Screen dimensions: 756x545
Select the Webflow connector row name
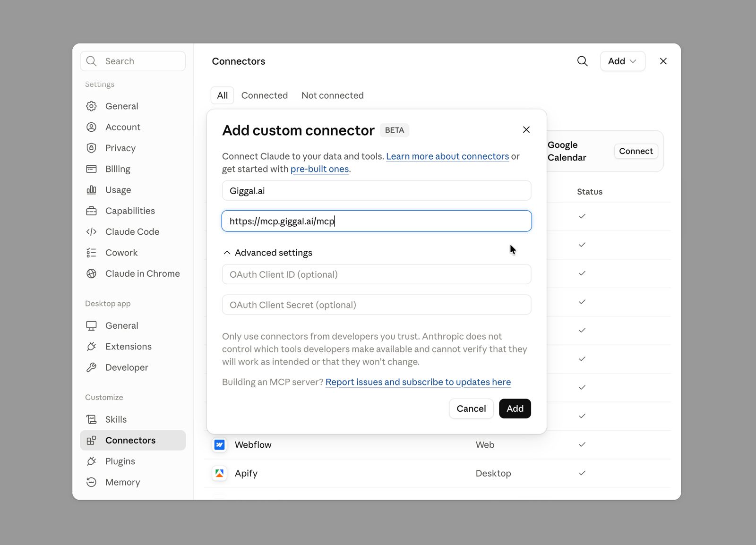tap(253, 445)
